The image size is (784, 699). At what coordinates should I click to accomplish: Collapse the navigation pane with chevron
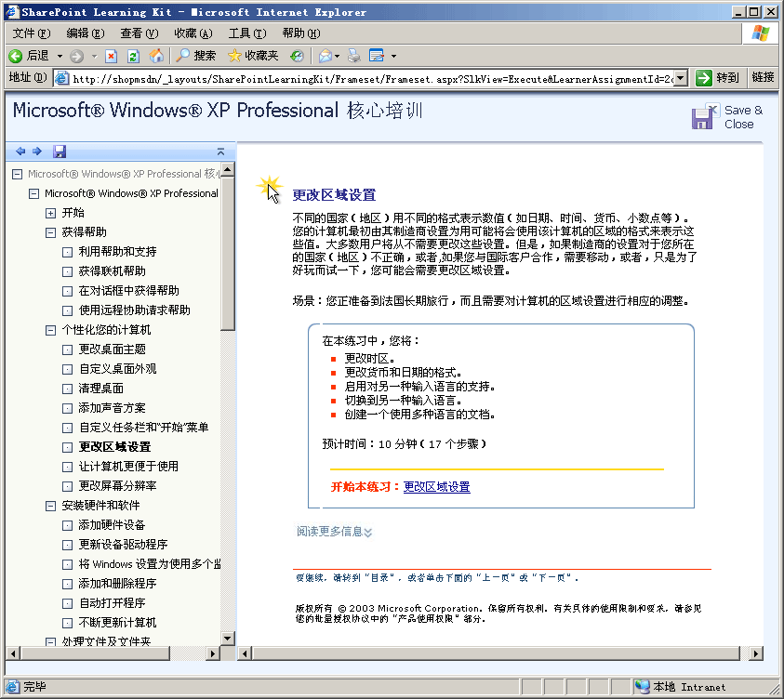(220, 152)
